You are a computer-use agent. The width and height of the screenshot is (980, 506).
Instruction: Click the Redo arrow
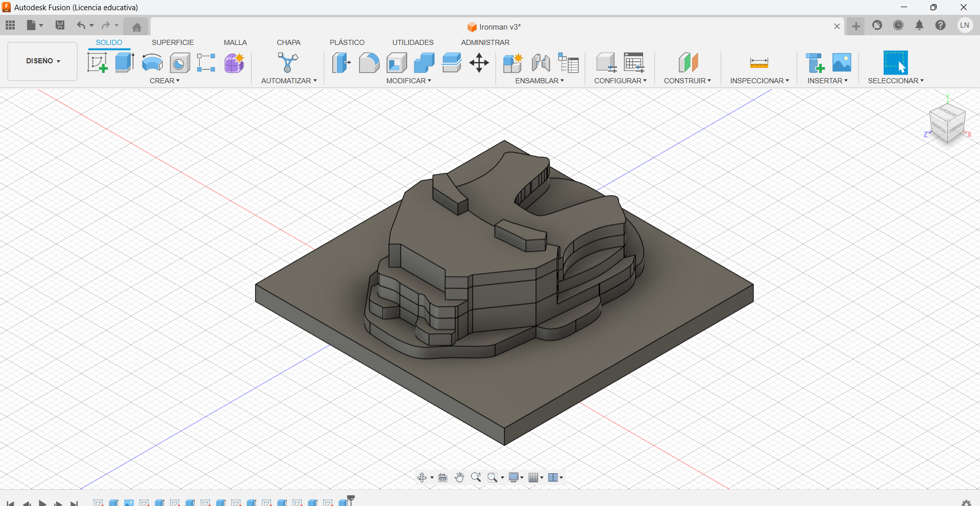(x=106, y=25)
